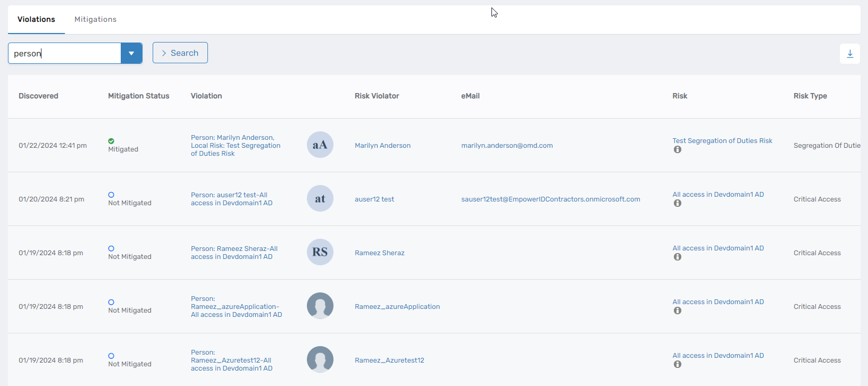This screenshot has width=868, height=386.
Task: Click the Rameez_azureApplication profile avatar
Action: point(320,306)
